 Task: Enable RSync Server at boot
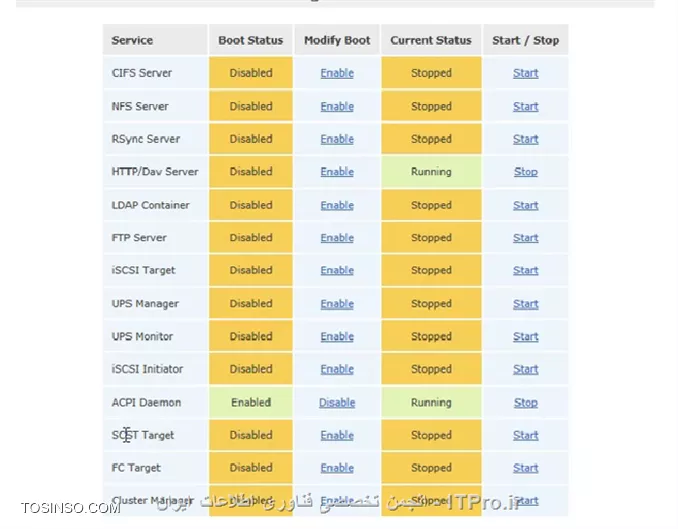click(x=337, y=139)
